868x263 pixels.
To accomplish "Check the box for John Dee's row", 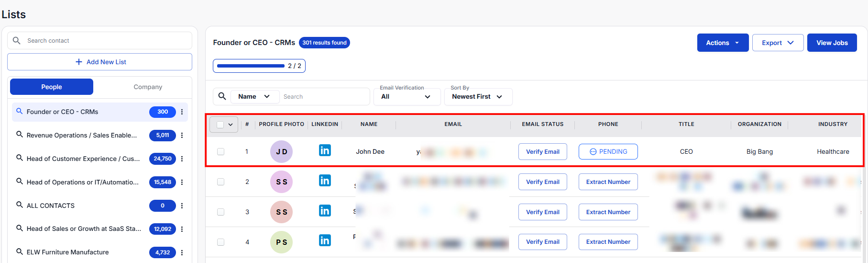I will click(220, 152).
